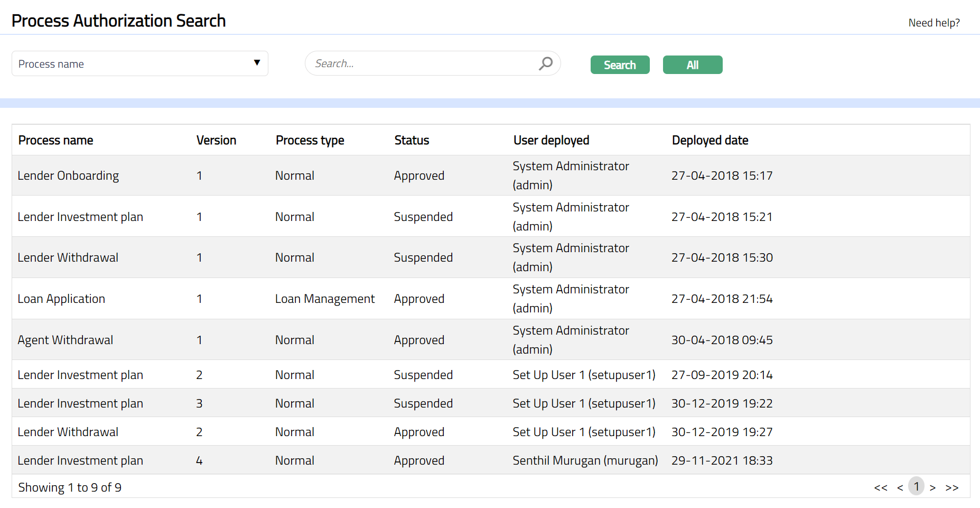Click date 27-04-2018 15:17

722,176
